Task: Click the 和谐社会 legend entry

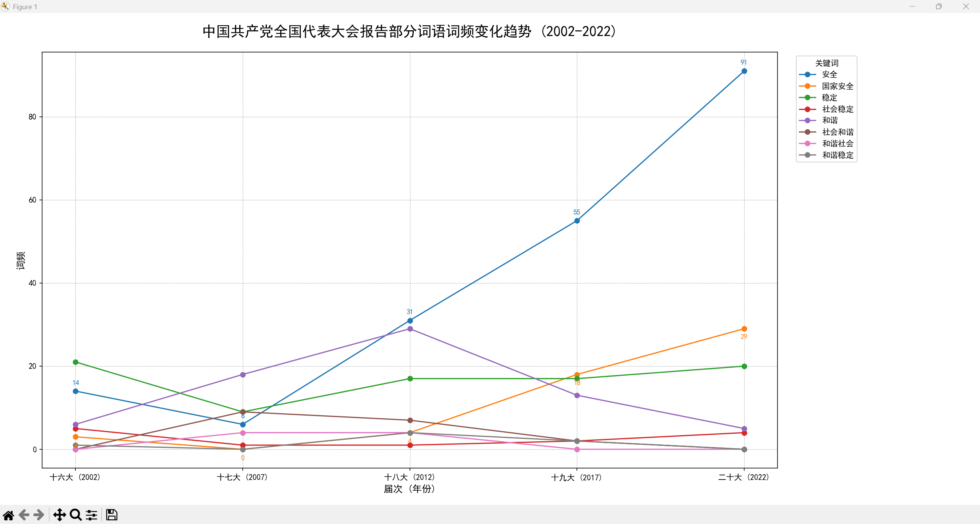Action: pyautogui.click(x=837, y=144)
